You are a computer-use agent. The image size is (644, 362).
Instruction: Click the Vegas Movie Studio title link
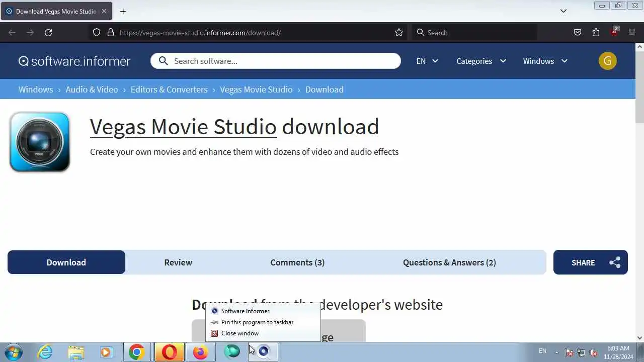point(183,127)
